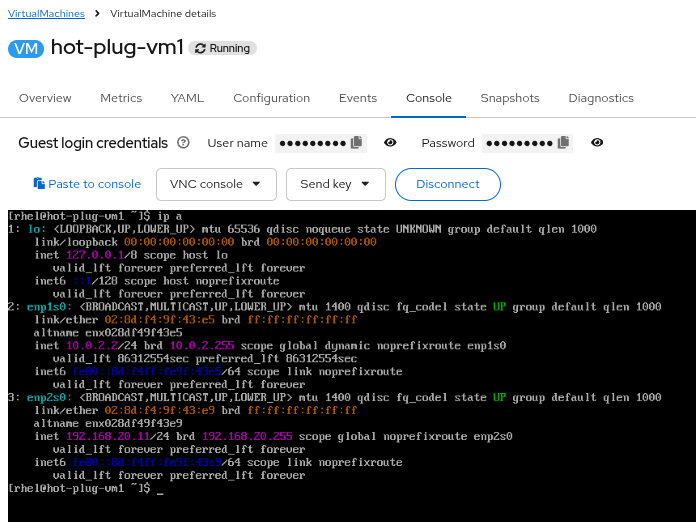Reveal the hidden user name
Image resolution: width=696 pixels, height=522 pixels.
391,143
